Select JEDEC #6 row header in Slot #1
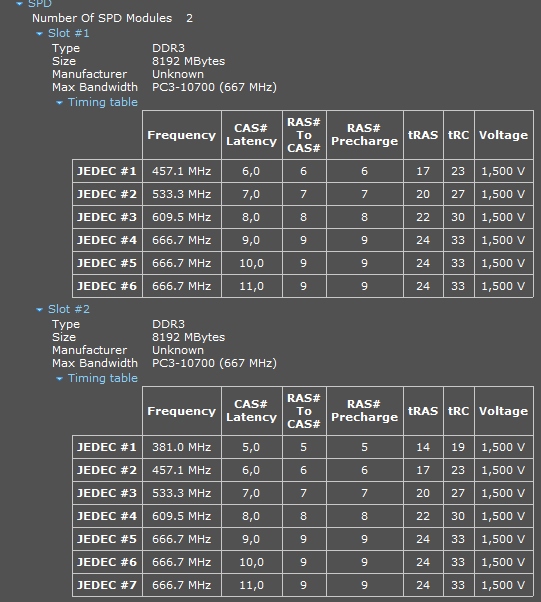The height and width of the screenshot is (602, 541). 107,286
